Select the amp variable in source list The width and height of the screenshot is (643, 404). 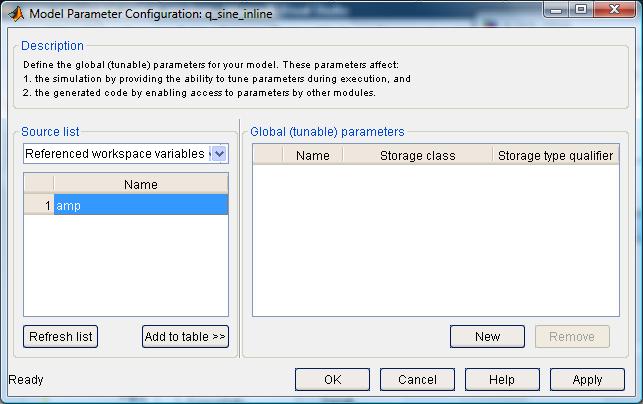141,205
